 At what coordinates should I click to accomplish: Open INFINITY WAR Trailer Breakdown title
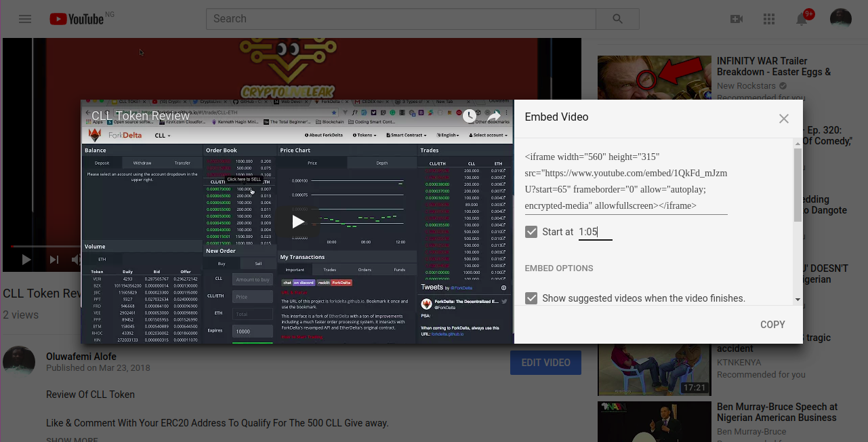click(774, 66)
